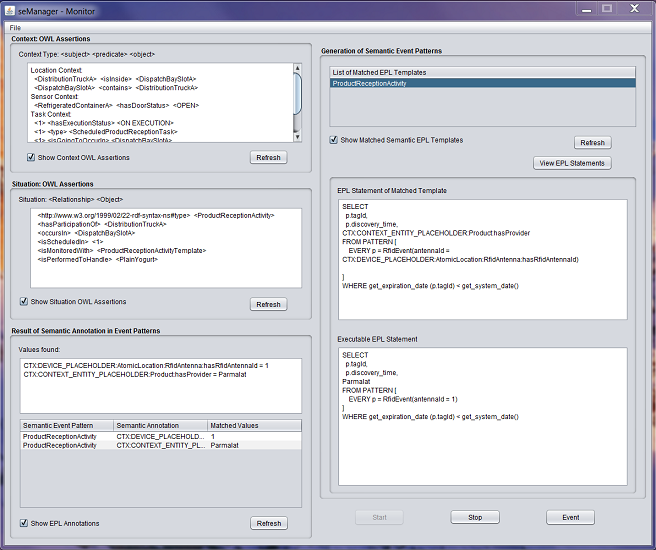Click scroll up arrow in context list
Image resolution: width=656 pixels, height=550 pixels.
coord(297,70)
